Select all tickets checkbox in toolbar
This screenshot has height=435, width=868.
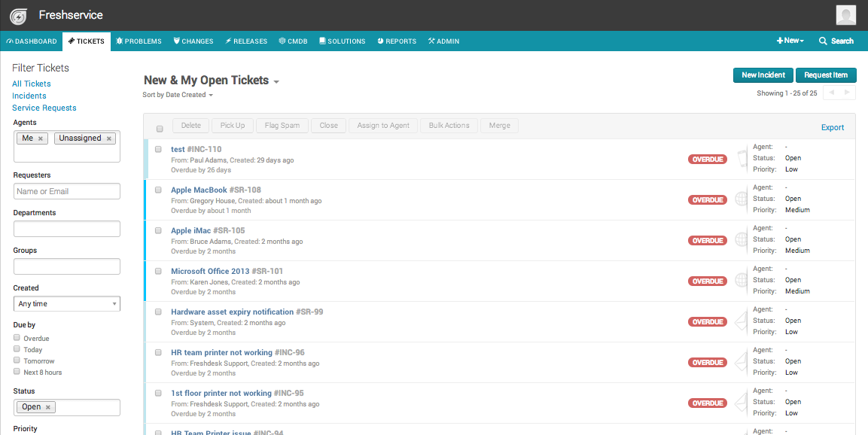point(160,129)
